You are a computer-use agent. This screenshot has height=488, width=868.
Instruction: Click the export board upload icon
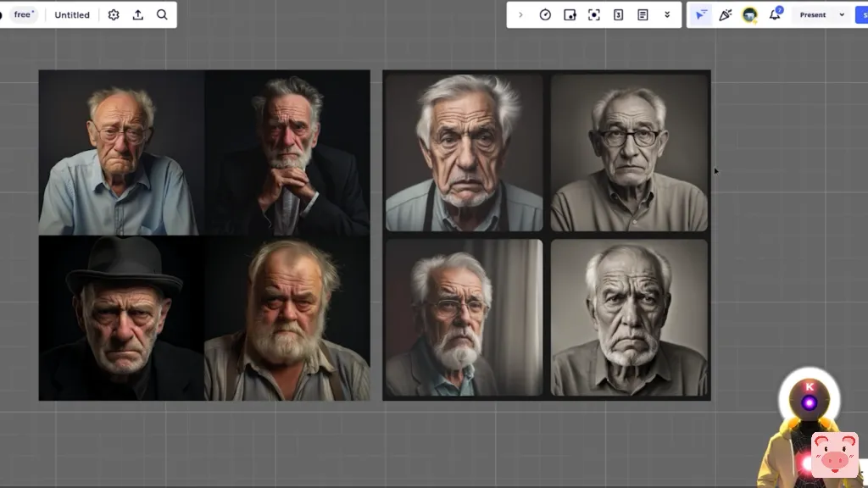click(x=138, y=15)
